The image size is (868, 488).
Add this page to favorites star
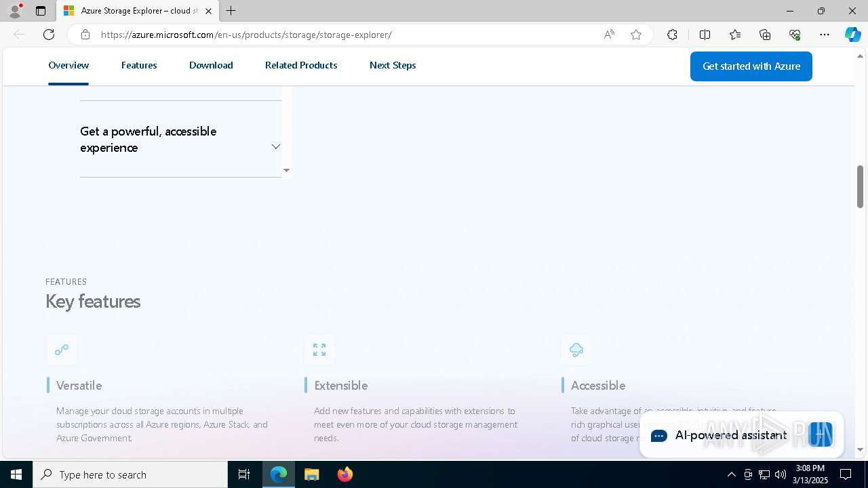[x=636, y=35]
